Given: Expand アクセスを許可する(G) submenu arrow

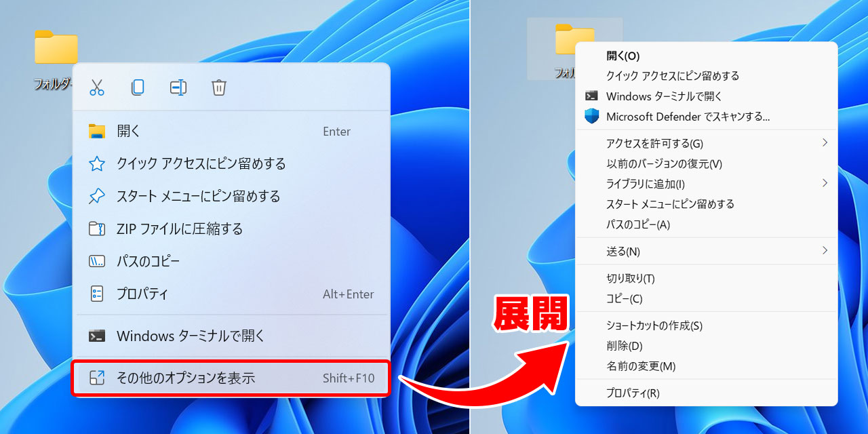Looking at the screenshot, I should pos(825,142).
